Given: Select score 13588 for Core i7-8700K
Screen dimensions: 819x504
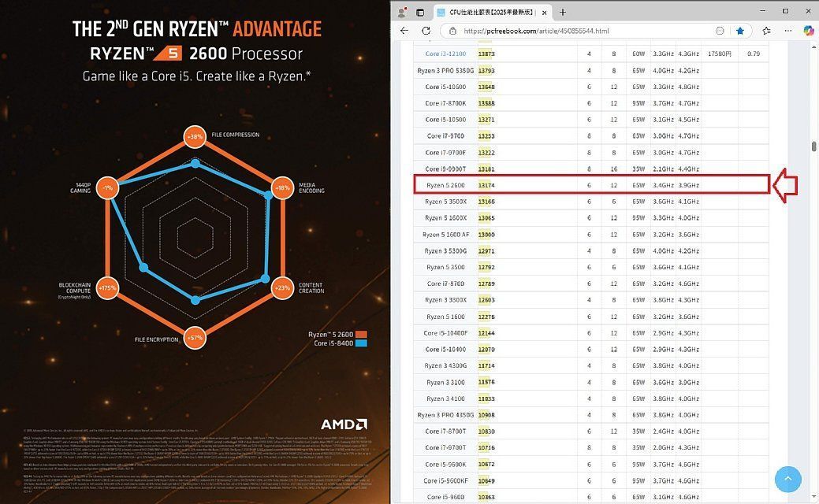Looking at the screenshot, I should click(486, 103).
